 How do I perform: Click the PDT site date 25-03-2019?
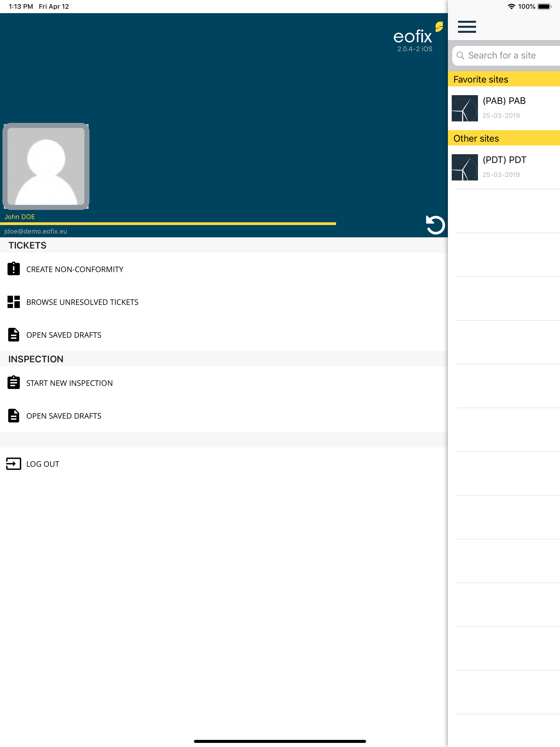501,175
